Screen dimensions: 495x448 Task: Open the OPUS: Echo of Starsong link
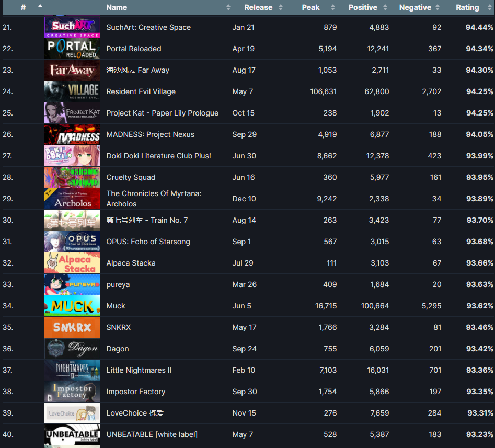point(148,242)
